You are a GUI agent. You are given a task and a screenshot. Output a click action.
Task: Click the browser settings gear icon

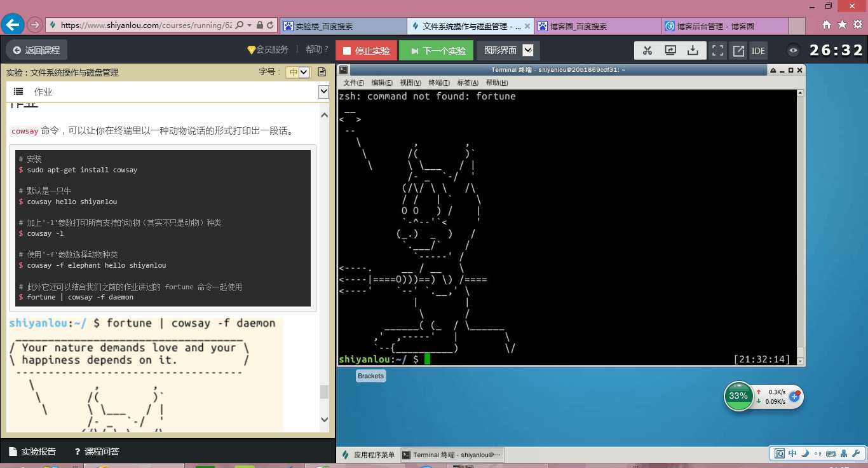[857, 25]
